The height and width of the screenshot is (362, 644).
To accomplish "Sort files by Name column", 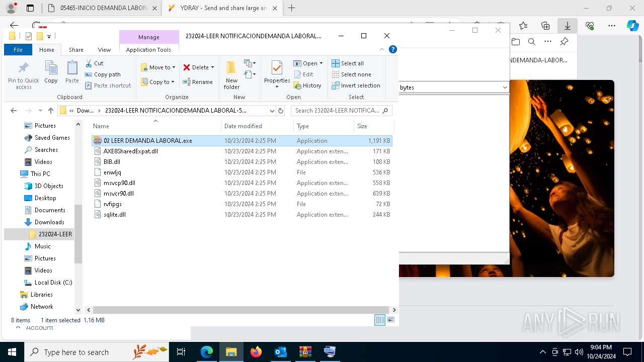I will tap(156, 126).
